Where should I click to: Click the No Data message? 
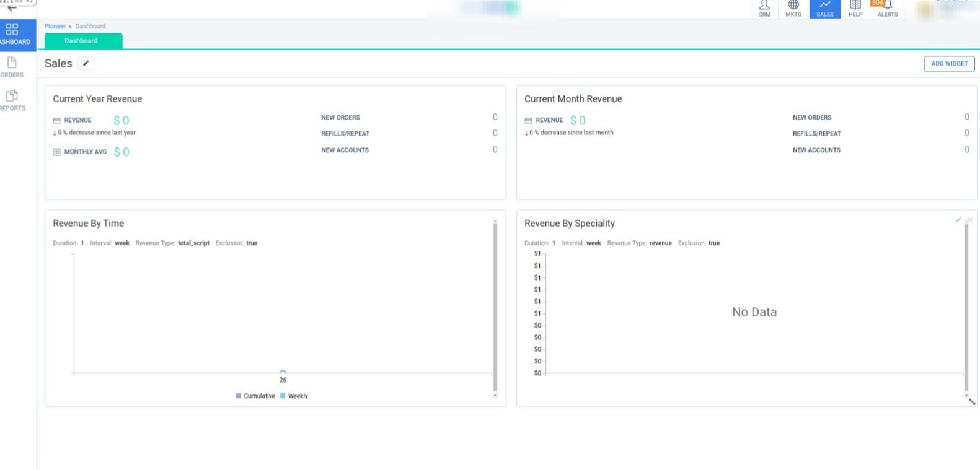click(754, 312)
